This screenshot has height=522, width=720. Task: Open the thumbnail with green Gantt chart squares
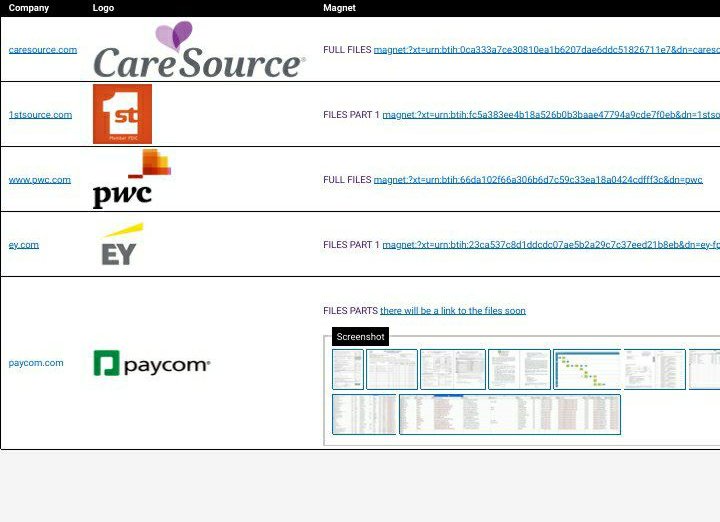[x=587, y=369]
